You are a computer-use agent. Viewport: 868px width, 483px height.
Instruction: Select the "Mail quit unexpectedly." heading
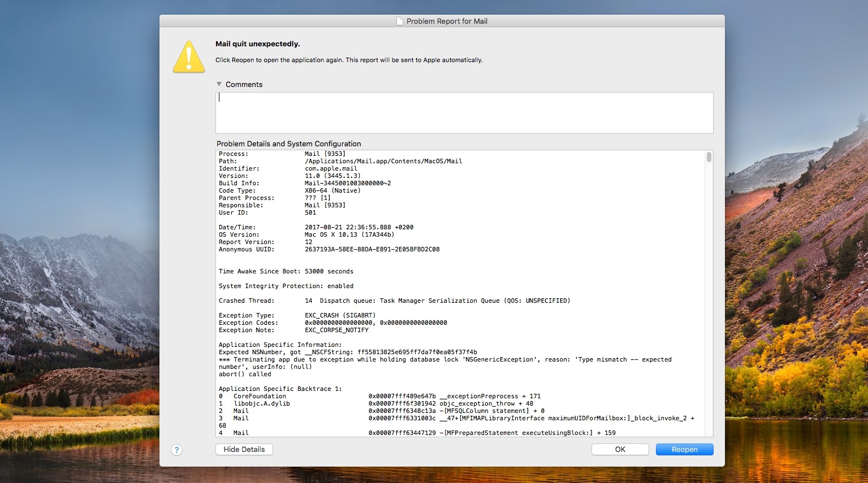(x=258, y=44)
